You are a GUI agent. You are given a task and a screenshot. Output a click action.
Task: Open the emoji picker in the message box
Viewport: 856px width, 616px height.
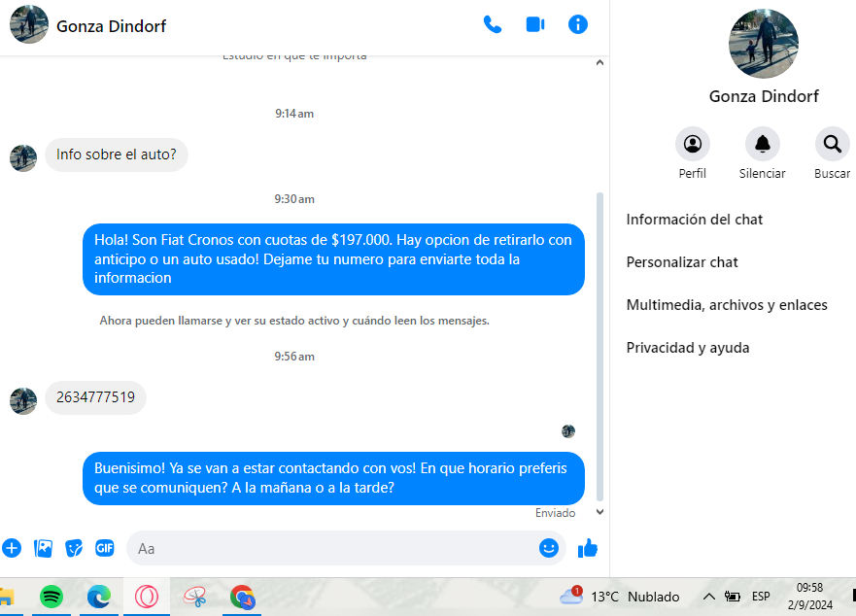[x=549, y=548]
